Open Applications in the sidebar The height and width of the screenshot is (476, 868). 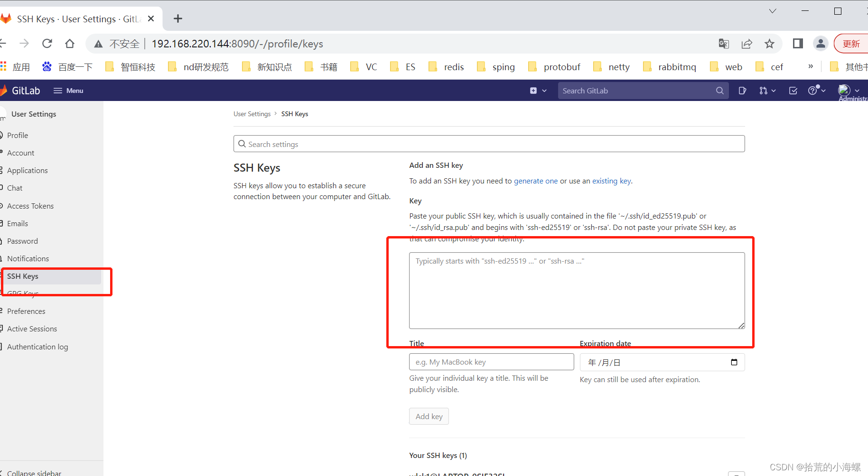click(27, 170)
